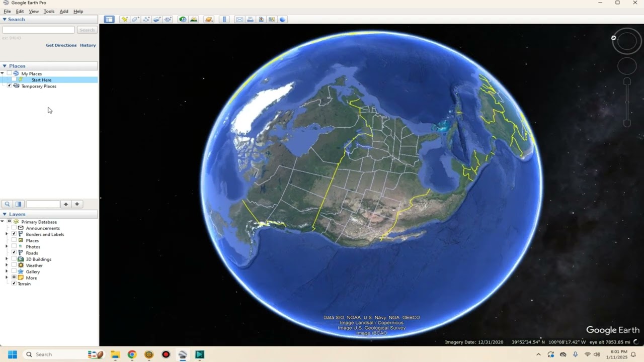Viewport: 644px width, 362px height.
Task: Enable the Announcements layer checkbox
Action: point(14,228)
